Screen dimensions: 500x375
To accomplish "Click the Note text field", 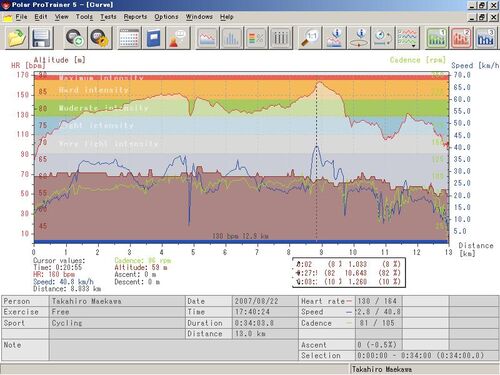I will 174,350.
